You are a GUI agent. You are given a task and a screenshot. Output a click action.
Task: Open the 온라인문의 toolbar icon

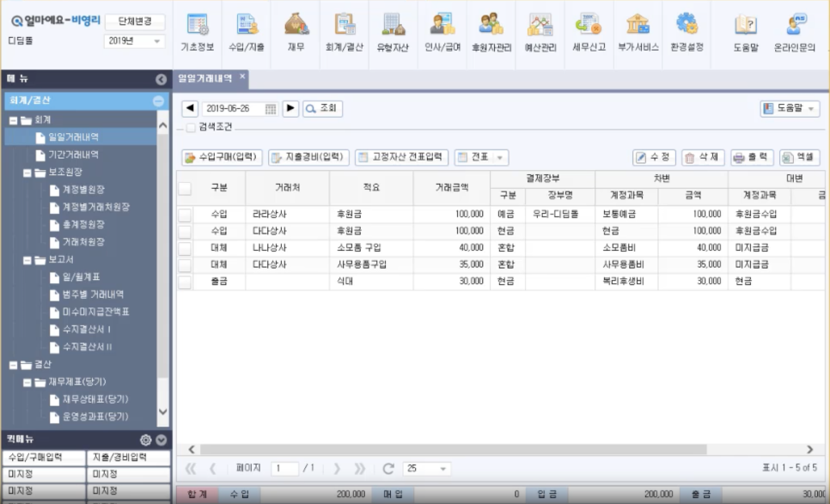[794, 33]
